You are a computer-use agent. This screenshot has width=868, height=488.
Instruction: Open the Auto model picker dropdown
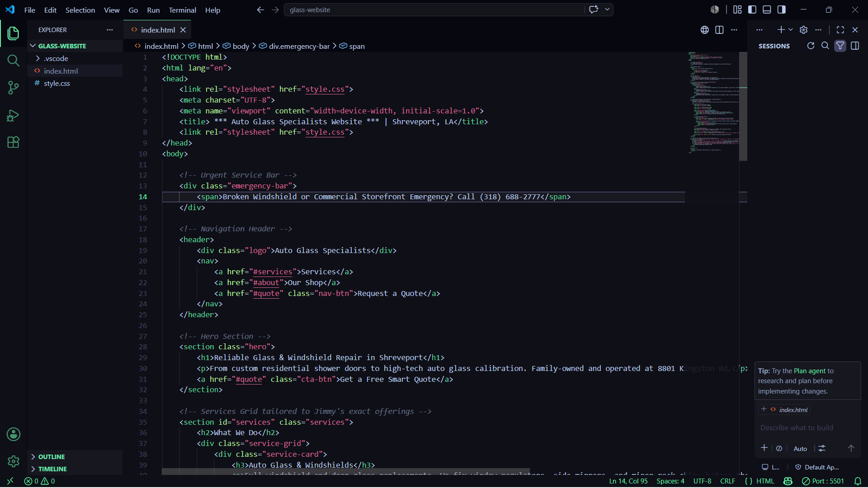pos(800,448)
